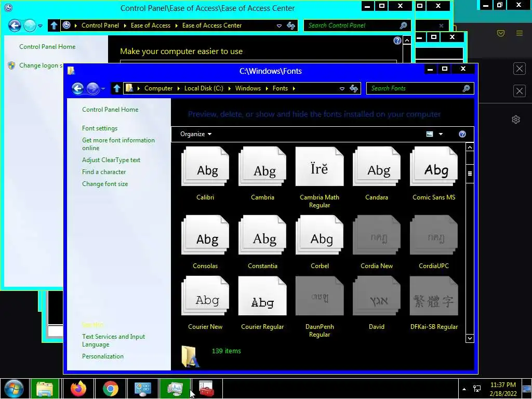Open Font settings link
The width and height of the screenshot is (532, 399).
pos(100,128)
